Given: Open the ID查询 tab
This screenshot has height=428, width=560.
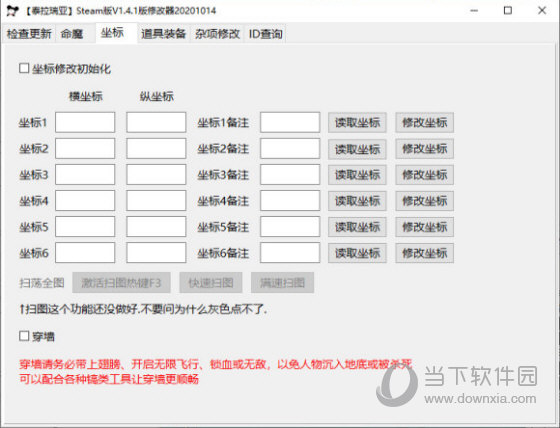Looking at the screenshot, I should pos(265,34).
